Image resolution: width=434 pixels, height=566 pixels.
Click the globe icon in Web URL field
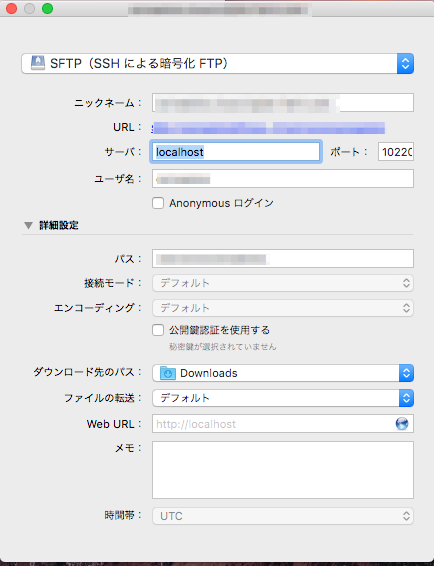coord(402,423)
